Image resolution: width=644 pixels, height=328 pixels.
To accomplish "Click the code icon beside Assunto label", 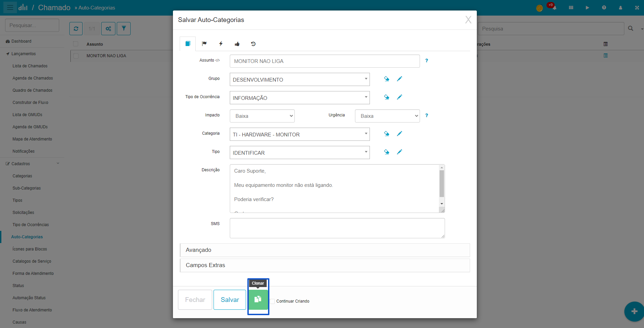I will pyautogui.click(x=218, y=60).
